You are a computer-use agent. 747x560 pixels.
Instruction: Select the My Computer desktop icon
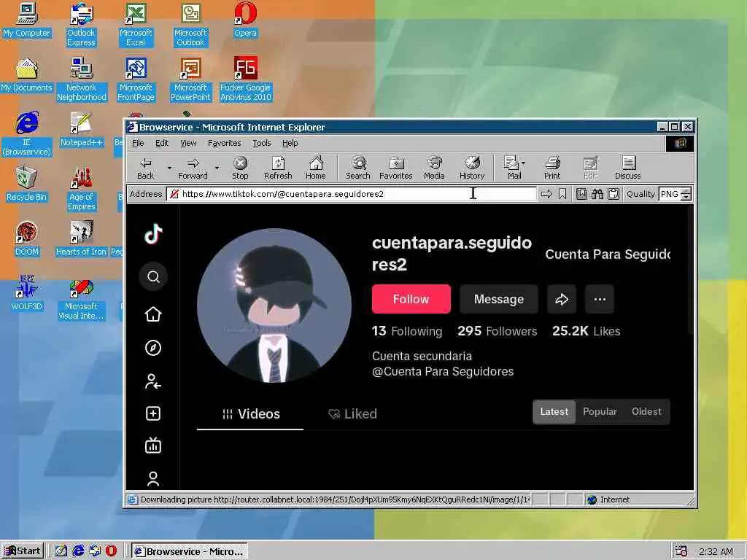[x=27, y=20]
